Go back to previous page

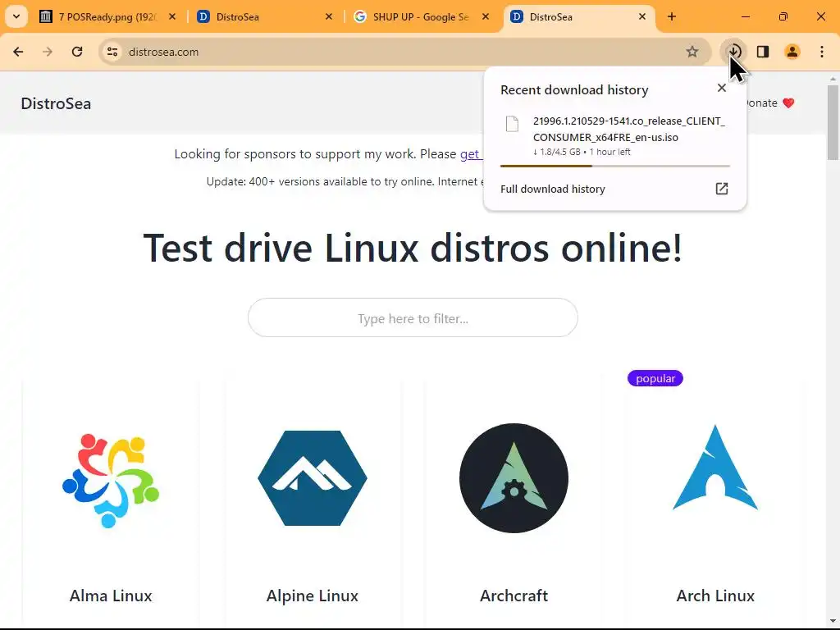pos(18,52)
